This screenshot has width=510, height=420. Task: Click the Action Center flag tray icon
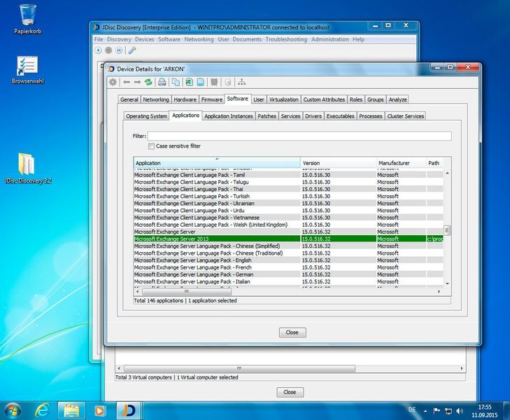[437, 411]
